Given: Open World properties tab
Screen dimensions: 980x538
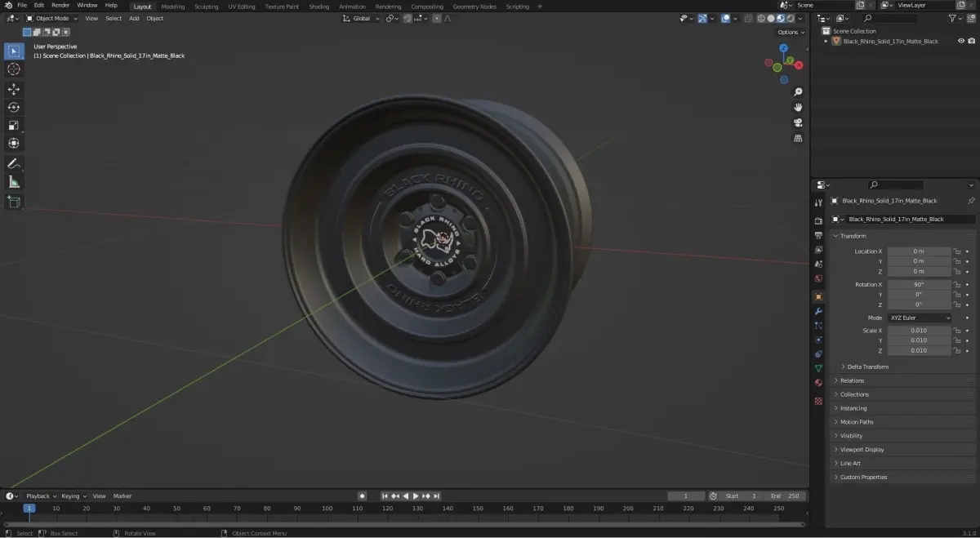Looking at the screenshot, I should 818,278.
